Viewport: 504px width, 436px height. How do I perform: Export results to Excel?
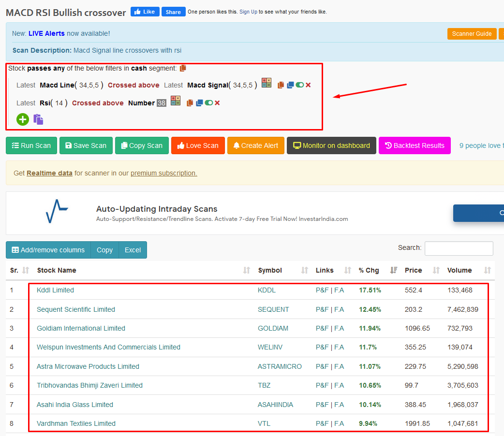click(133, 250)
